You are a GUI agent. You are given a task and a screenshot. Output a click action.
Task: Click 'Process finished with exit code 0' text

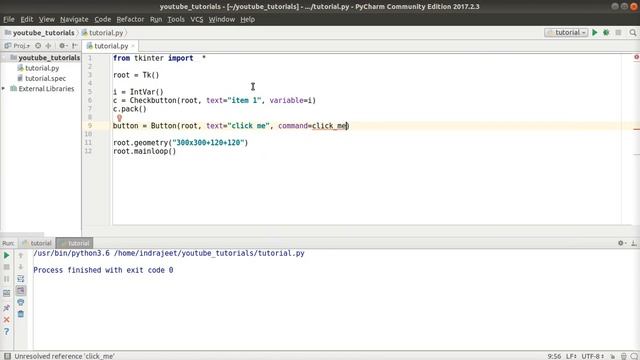coord(103,270)
